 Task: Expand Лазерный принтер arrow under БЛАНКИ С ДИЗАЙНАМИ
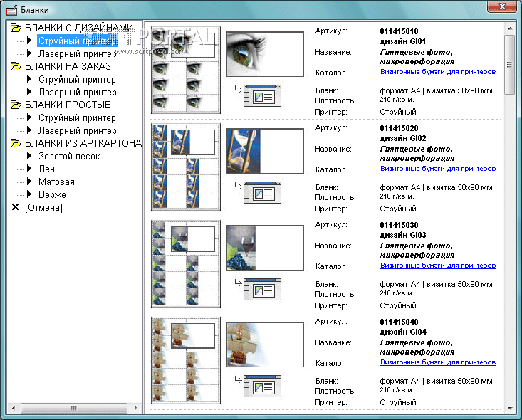pyautogui.click(x=29, y=53)
